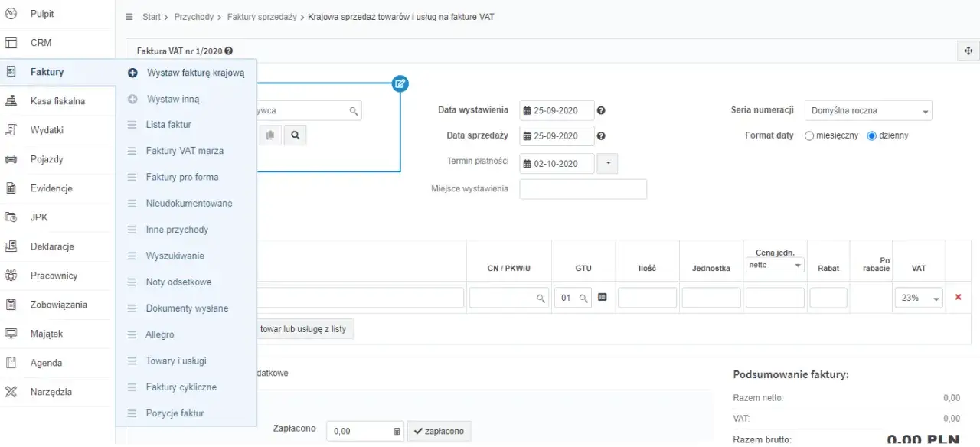This screenshot has height=447, width=980.
Task: Select Faktury pro forma menu item
Action: point(182,177)
